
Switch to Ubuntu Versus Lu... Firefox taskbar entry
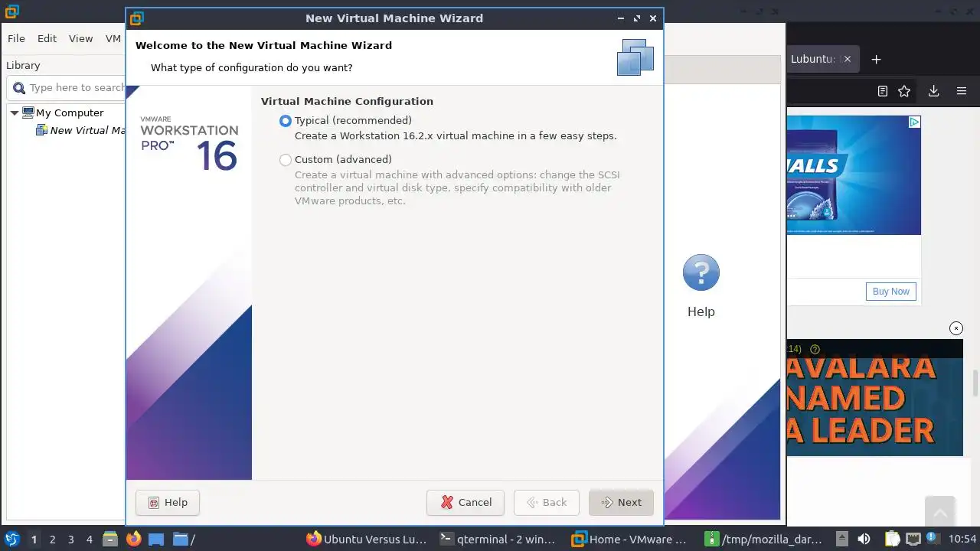point(366,540)
